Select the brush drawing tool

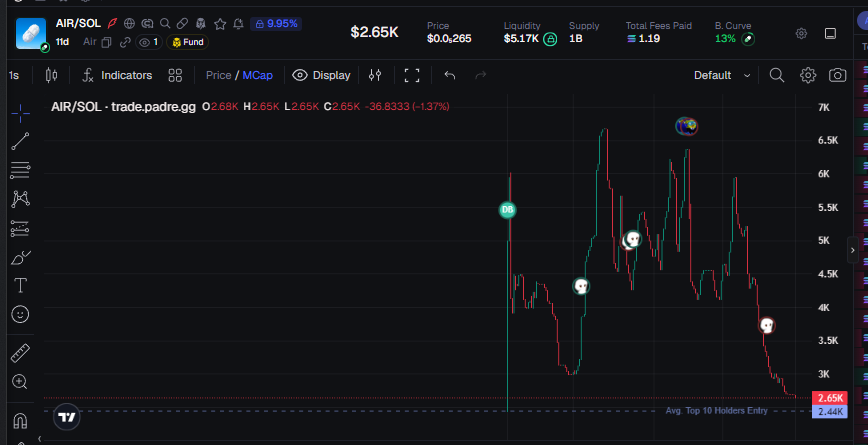point(20,257)
